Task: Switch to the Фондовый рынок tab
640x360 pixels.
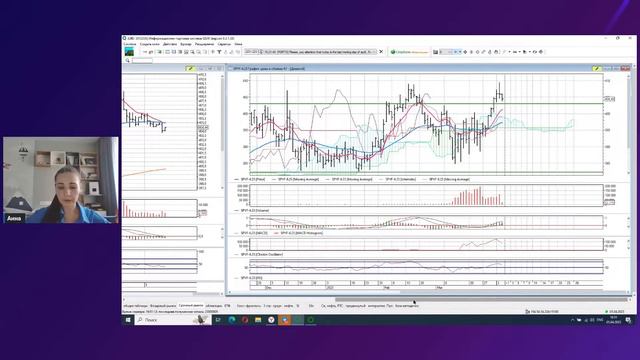Action: [x=163, y=305]
